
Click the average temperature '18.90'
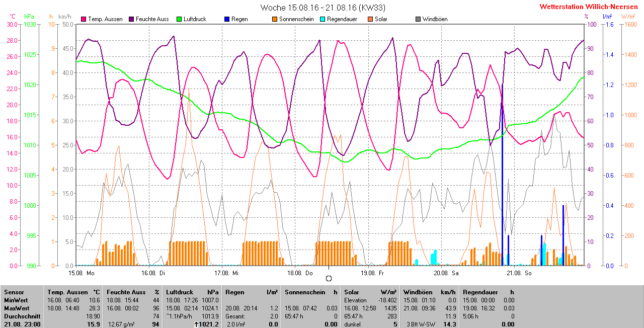pyautogui.click(x=93, y=316)
